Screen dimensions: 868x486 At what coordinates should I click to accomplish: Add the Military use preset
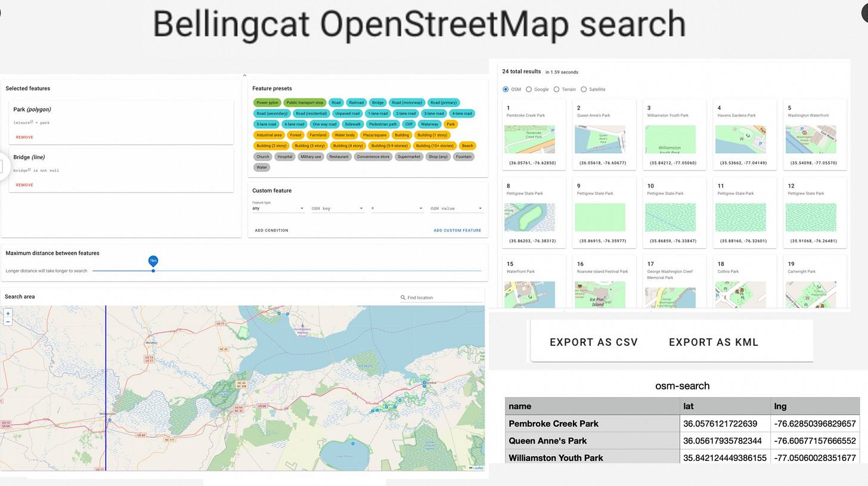point(311,156)
